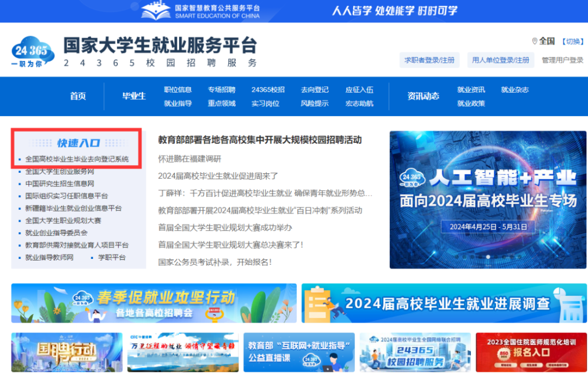Open 应征入伍 in navigation
Viewport: 588px width, 376px height.
point(359,90)
